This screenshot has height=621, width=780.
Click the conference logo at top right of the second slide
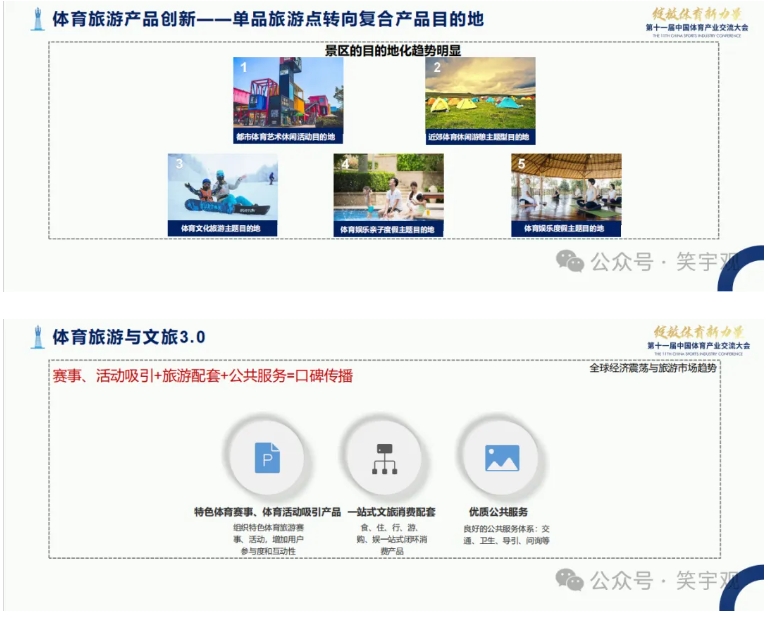(697, 339)
